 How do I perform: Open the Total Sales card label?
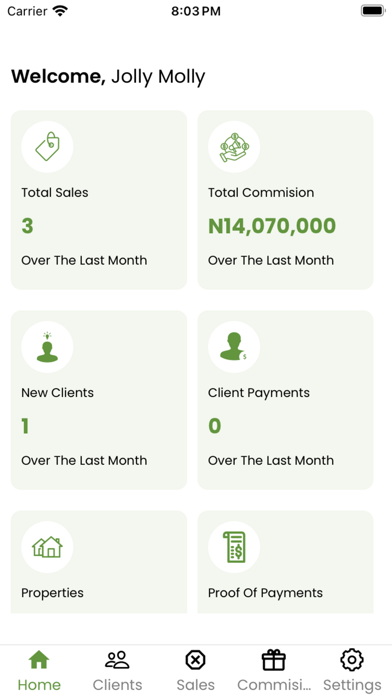[55, 193]
